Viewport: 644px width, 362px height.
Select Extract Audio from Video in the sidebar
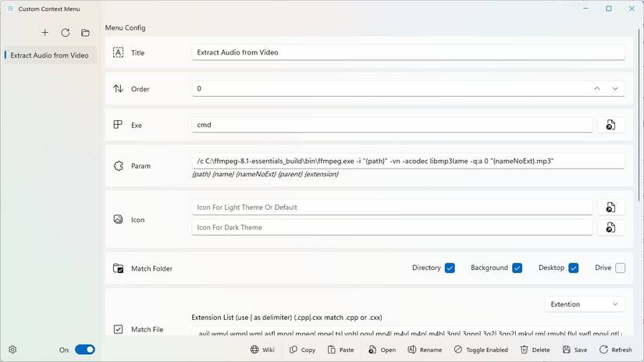(50, 55)
